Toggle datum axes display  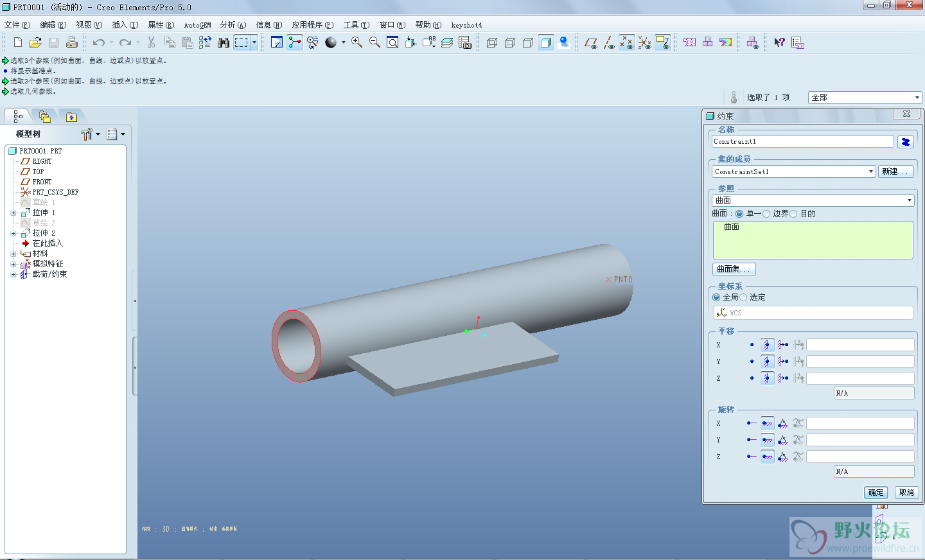pos(609,42)
